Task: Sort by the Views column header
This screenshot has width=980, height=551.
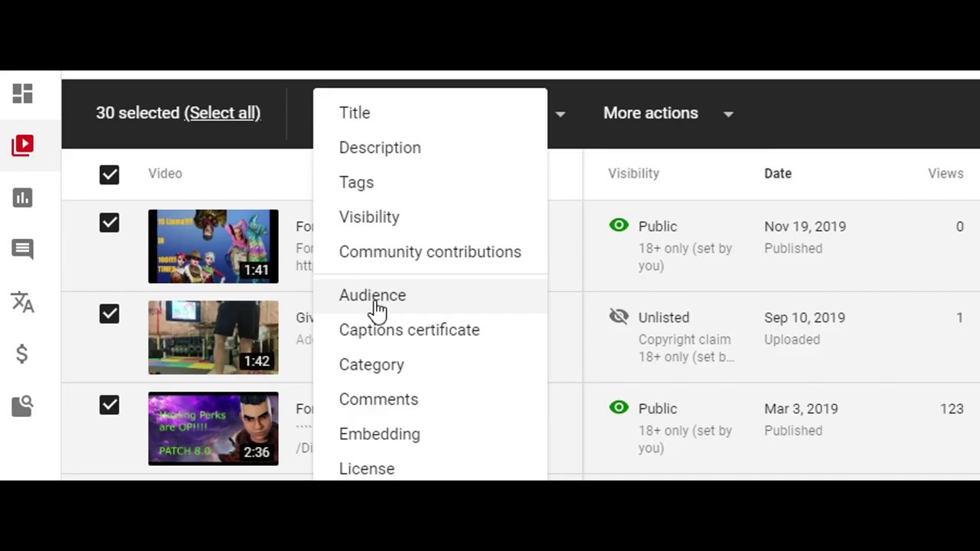Action: click(946, 174)
